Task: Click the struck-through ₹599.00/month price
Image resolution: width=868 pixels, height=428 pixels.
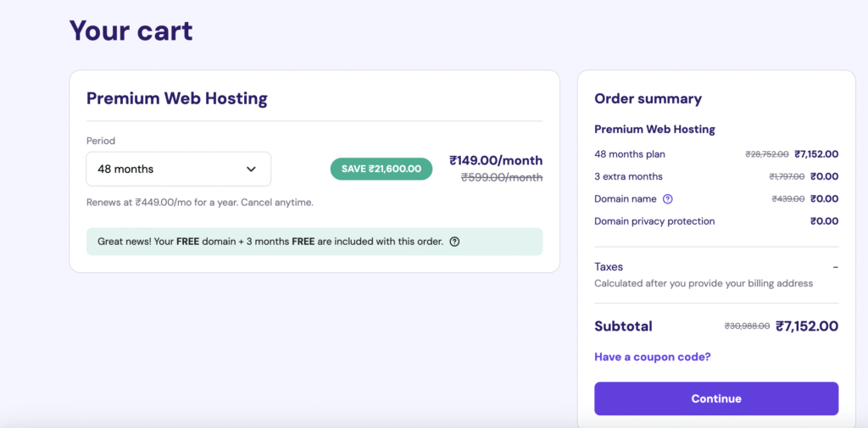Action: click(502, 178)
